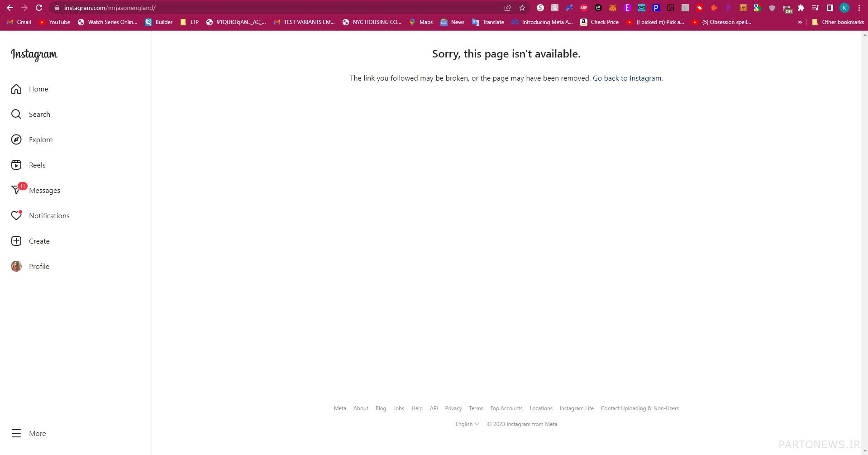Open the Other bookmarks folder

pyautogui.click(x=838, y=22)
